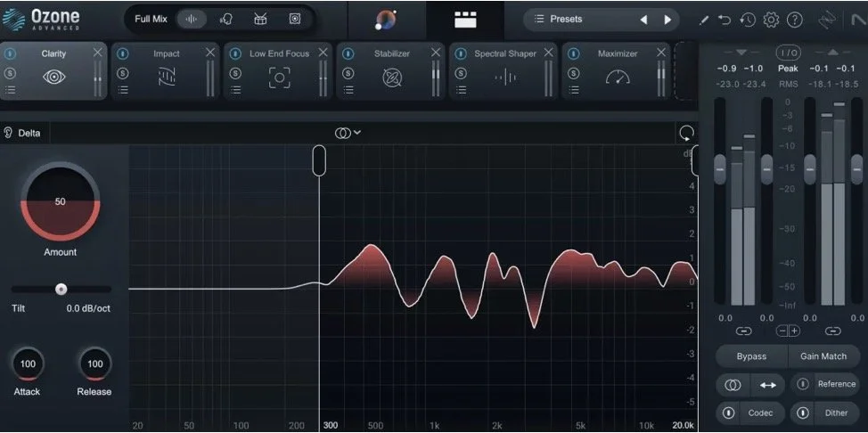Select the vocal focus head icon

click(x=225, y=19)
